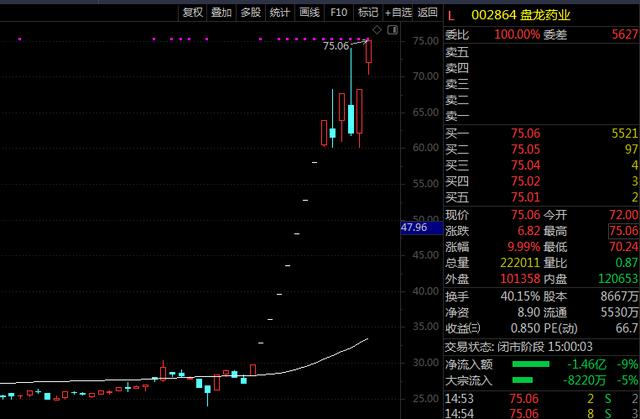Click the 交易状态 闭市阶段 status line

(518, 347)
